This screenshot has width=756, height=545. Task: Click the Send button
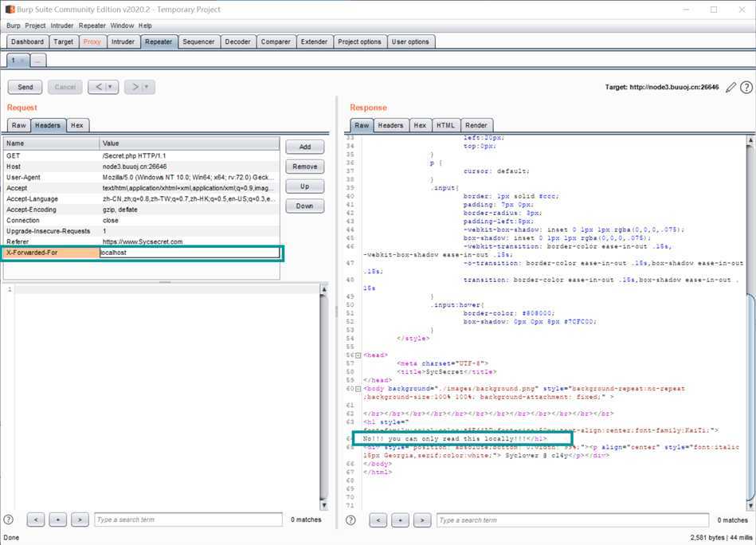click(25, 88)
